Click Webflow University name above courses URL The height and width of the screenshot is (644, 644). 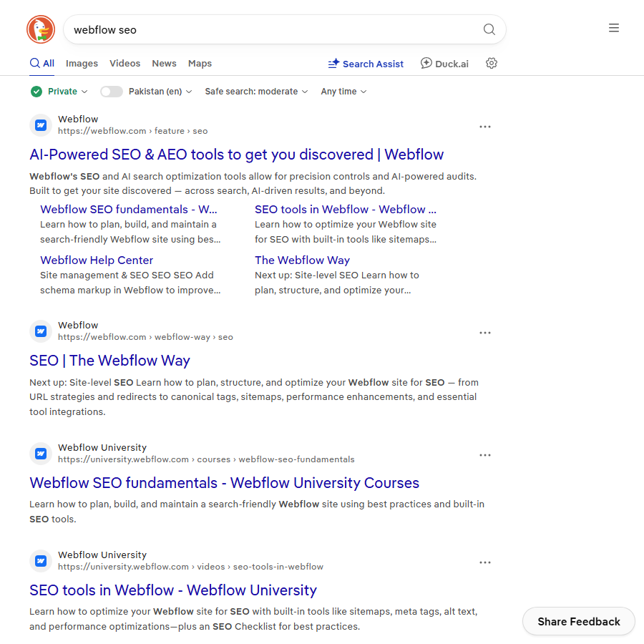click(102, 448)
